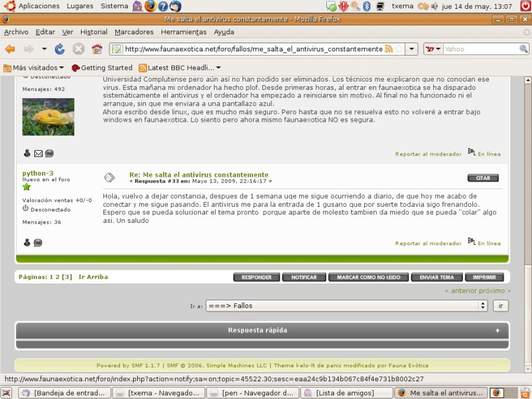This screenshot has height=399, width=532.
Task: Click the back arrow navigation icon
Action: point(10,49)
